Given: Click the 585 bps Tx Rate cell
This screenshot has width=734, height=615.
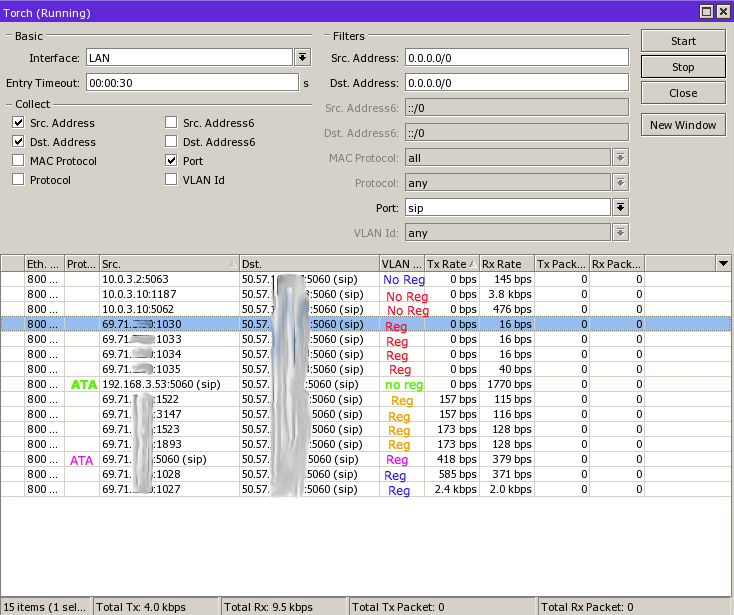Looking at the screenshot, I should pyautogui.click(x=452, y=474).
